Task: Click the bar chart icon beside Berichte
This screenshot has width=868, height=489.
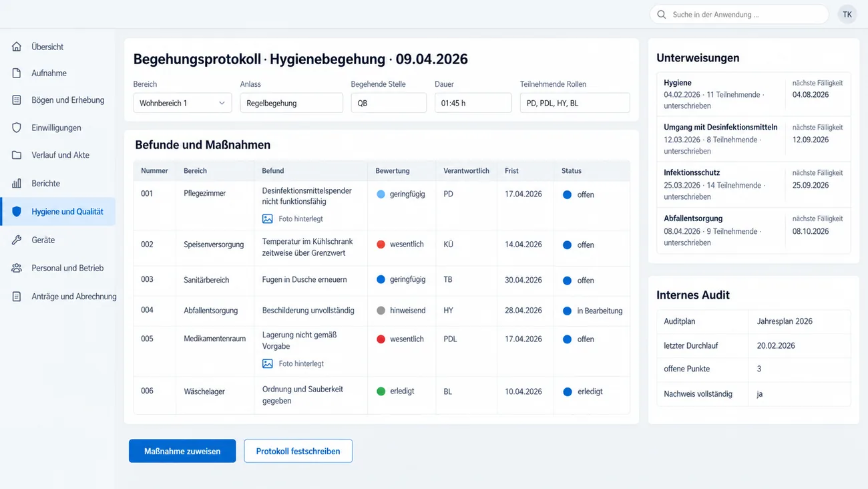Action: (17, 183)
